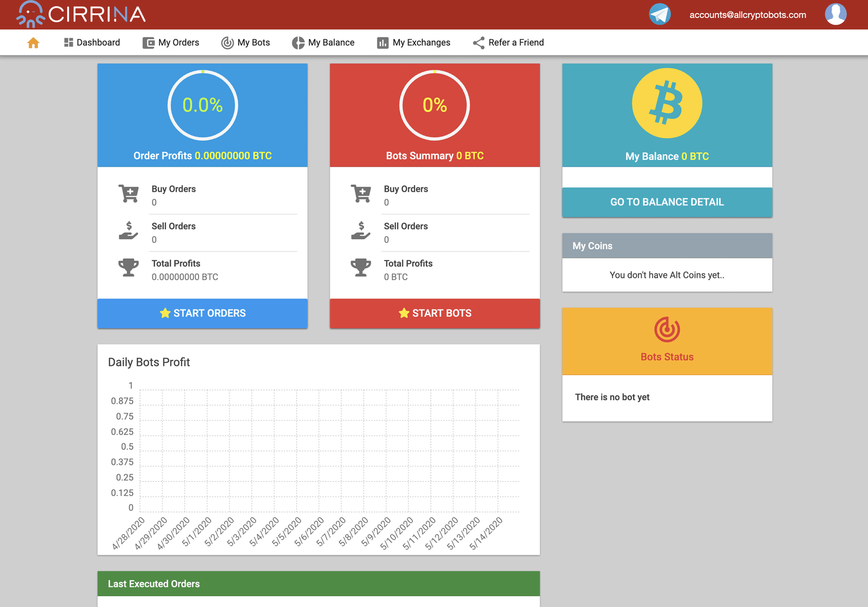
Task: Click the account email address
Action: [x=748, y=15]
